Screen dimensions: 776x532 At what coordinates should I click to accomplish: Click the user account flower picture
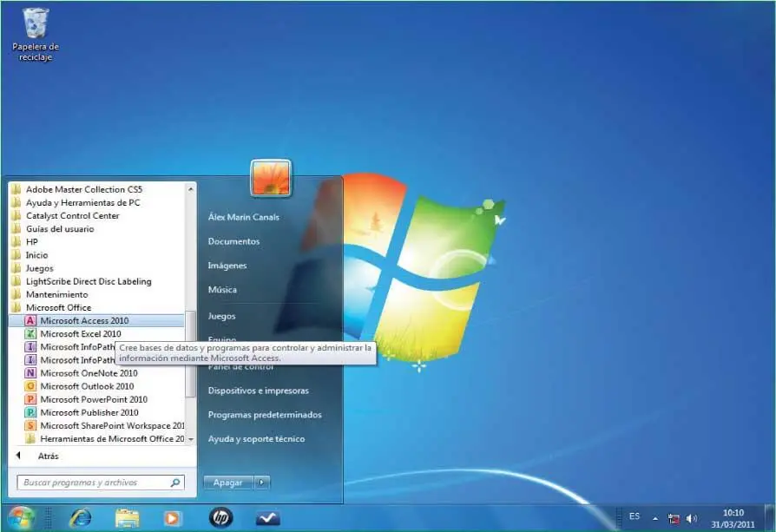[x=270, y=178]
